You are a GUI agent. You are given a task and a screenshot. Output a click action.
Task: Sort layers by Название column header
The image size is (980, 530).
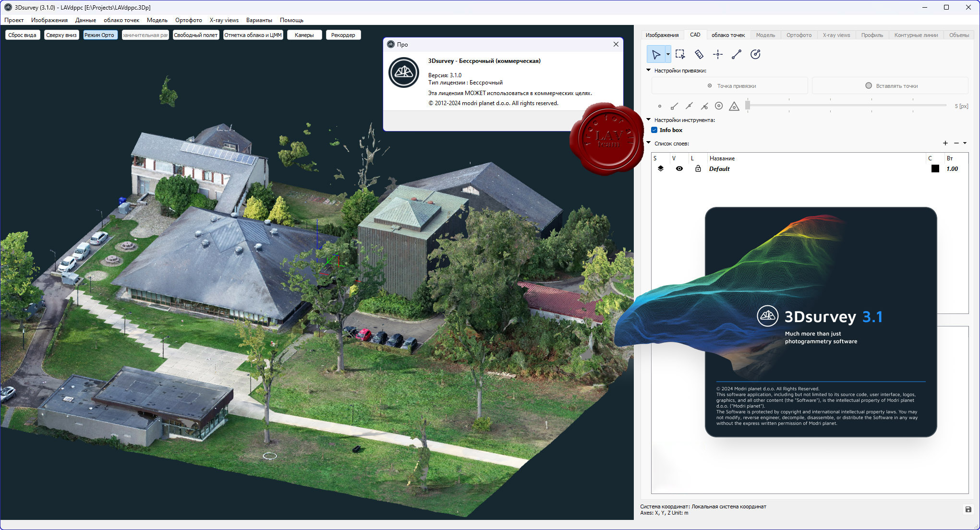click(722, 158)
